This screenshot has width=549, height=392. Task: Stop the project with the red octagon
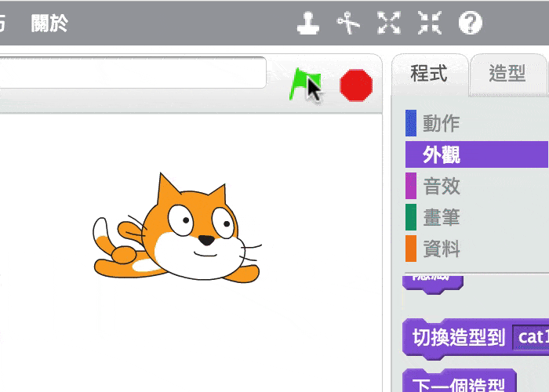(x=356, y=85)
